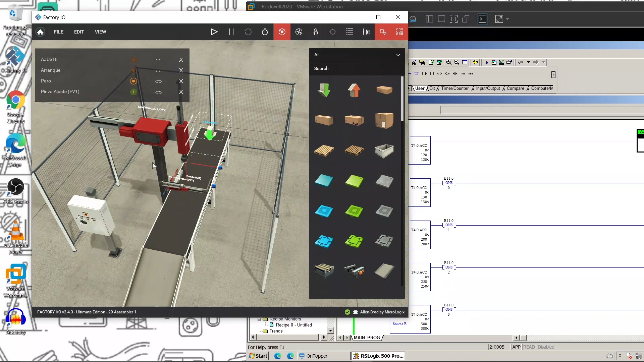Remove the AJUSTE tag with its X
The image size is (644, 362).
(181, 60)
